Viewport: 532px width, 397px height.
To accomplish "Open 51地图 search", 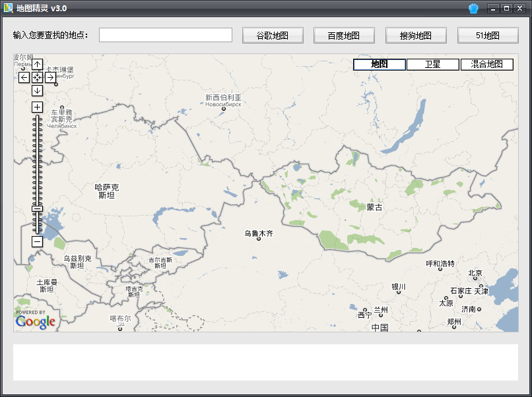I will pos(488,34).
